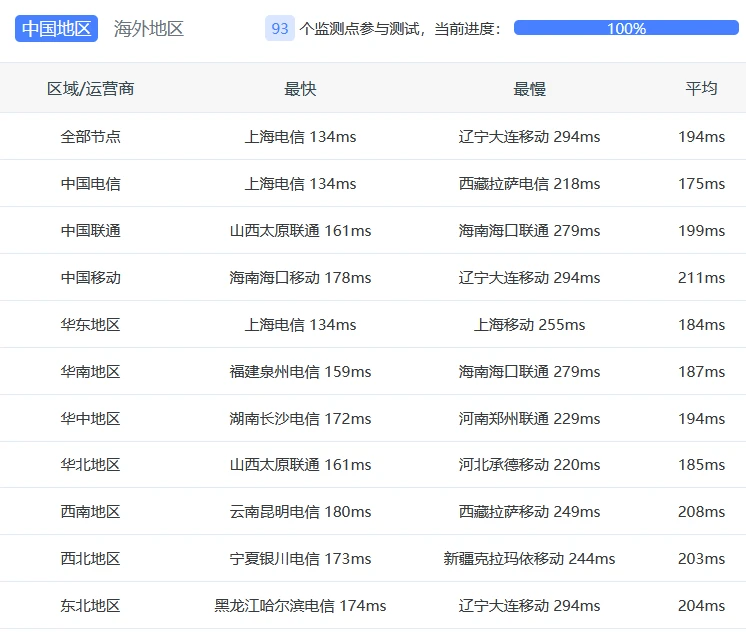
Task: Click 新疆克拉玛依移动 244ms slowest entry
Action: click(x=529, y=559)
